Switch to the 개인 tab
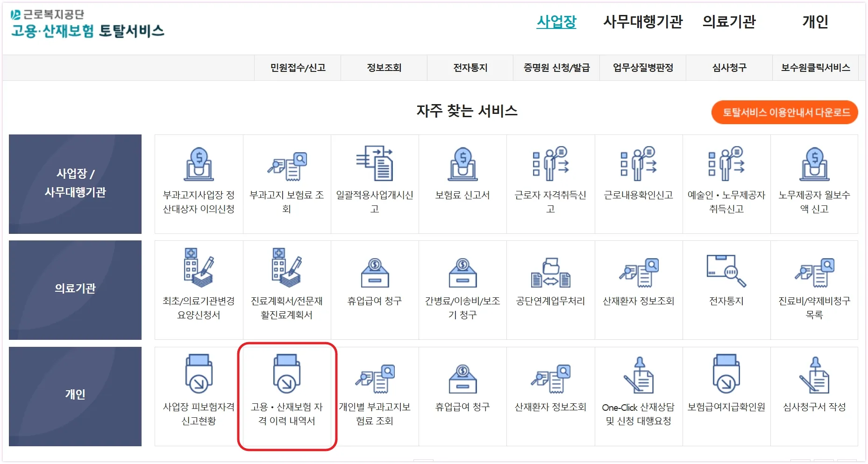868x464 pixels. [x=814, y=22]
